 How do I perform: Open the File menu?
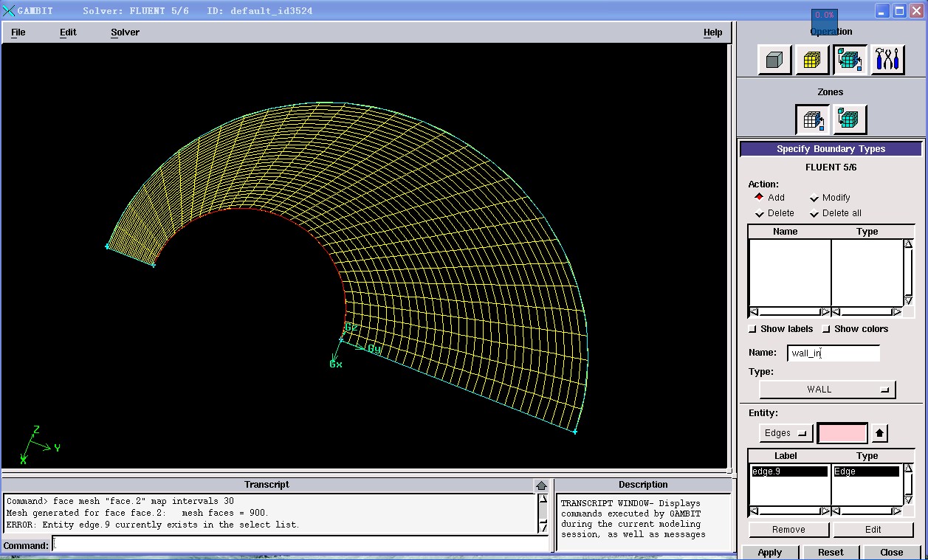point(18,32)
